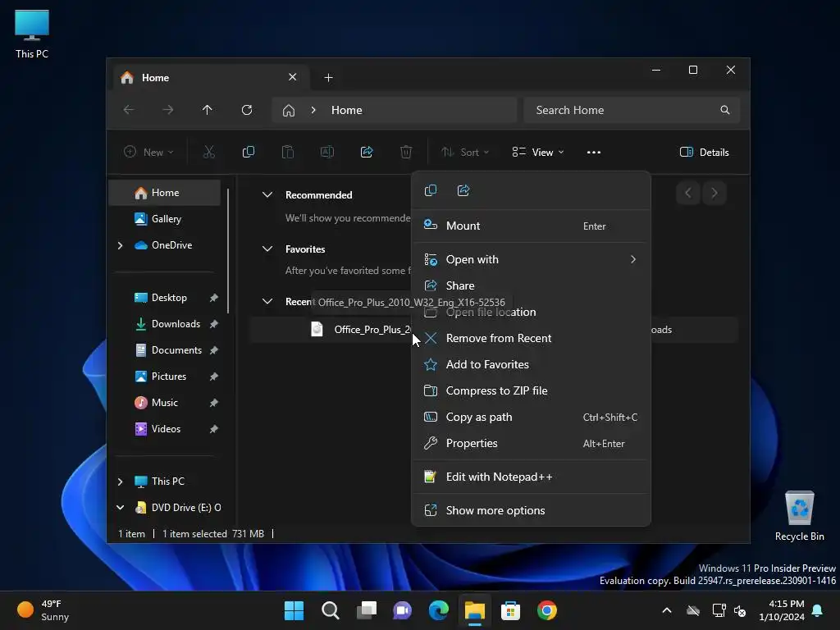This screenshot has width=840, height=630.
Task: Select Copy as path
Action: (531, 417)
